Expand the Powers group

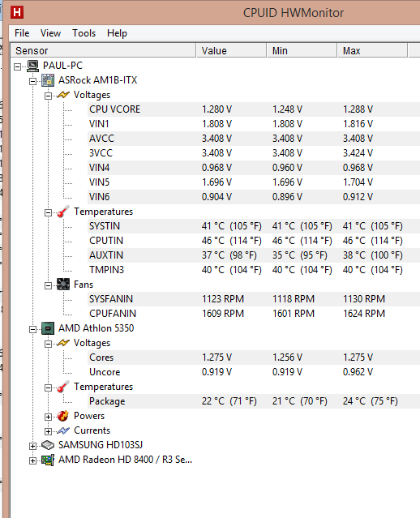tap(49, 417)
